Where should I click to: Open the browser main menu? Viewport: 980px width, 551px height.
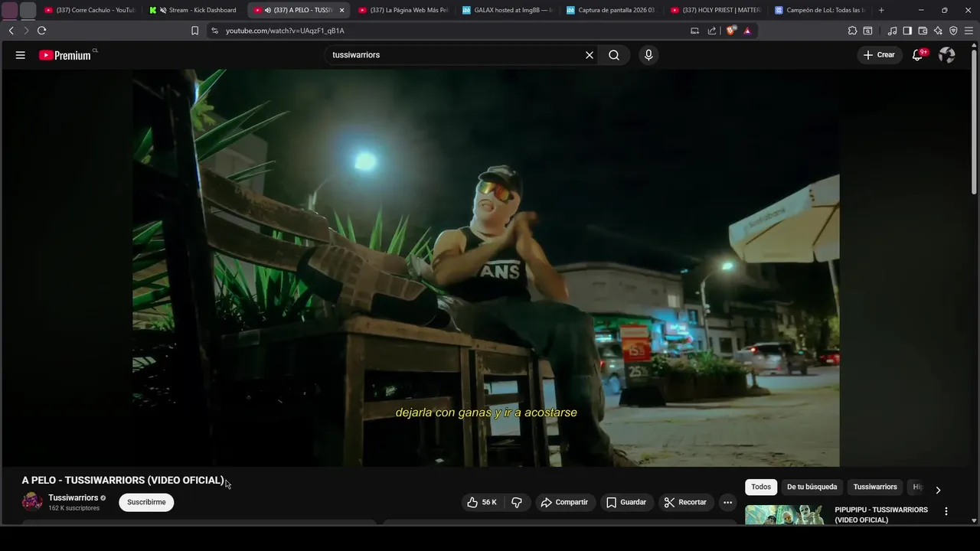pyautogui.click(x=969, y=31)
